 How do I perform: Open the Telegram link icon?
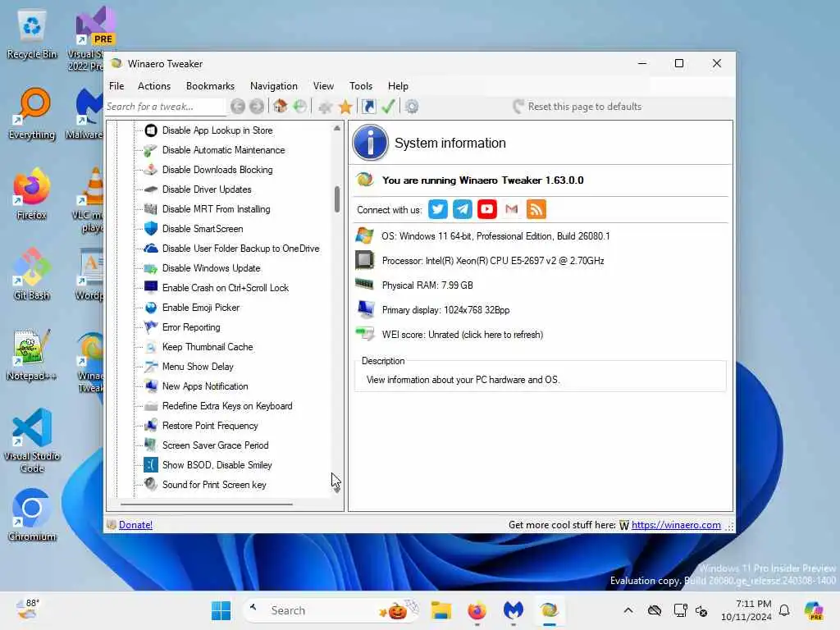(x=463, y=209)
